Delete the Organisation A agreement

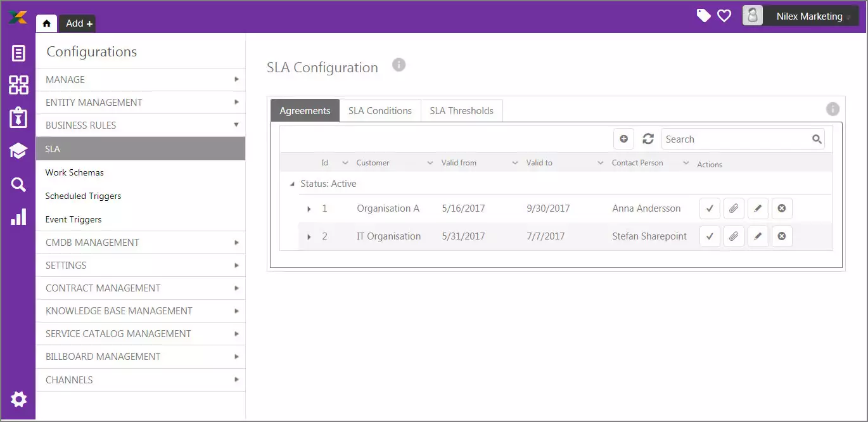tap(782, 208)
